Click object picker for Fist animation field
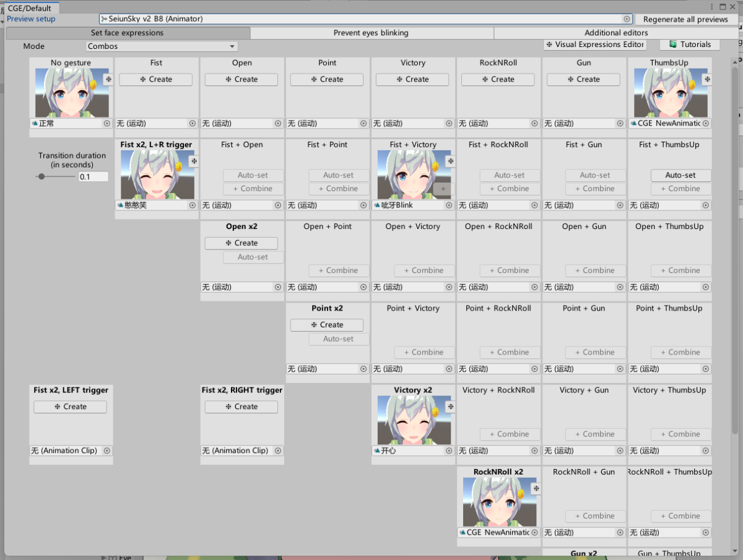Viewport: 743px width, 560px height. tap(192, 124)
